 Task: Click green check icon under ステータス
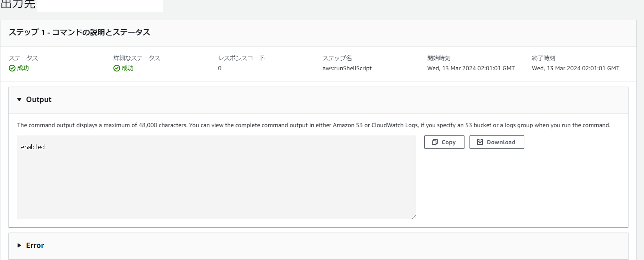click(12, 68)
